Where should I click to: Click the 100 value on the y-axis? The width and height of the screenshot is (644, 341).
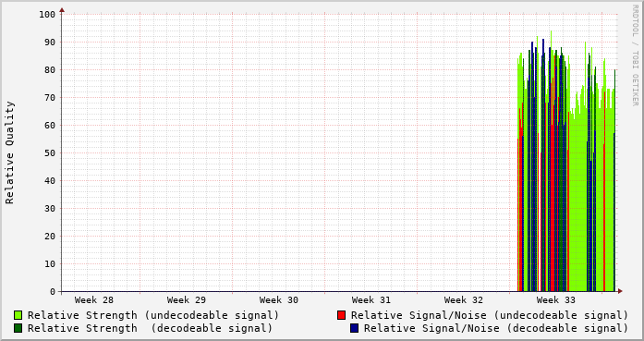tap(47, 15)
